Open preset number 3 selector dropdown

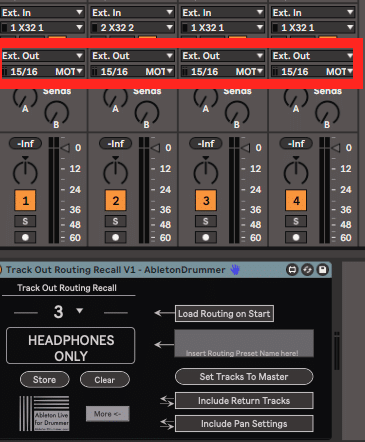point(68,312)
